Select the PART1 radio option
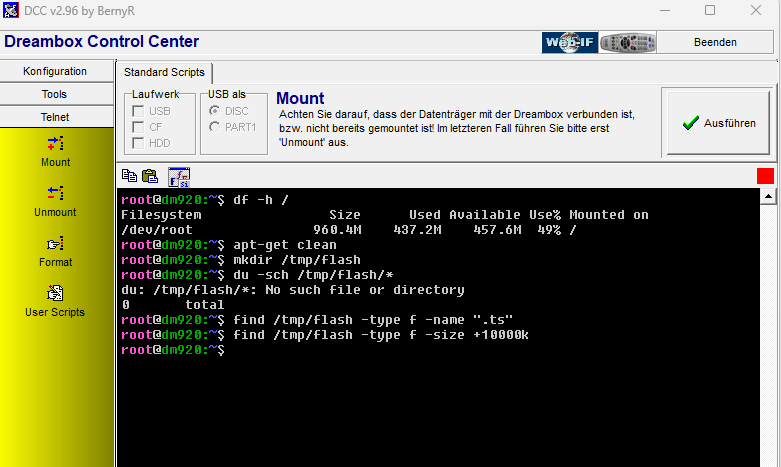The width and height of the screenshot is (781, 467). point(214,127)
